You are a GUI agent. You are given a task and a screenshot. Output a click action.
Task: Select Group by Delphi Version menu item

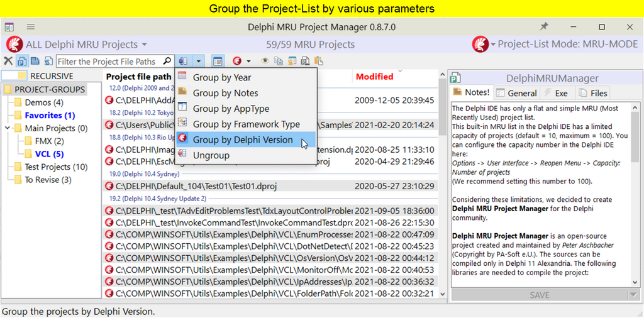242,140
